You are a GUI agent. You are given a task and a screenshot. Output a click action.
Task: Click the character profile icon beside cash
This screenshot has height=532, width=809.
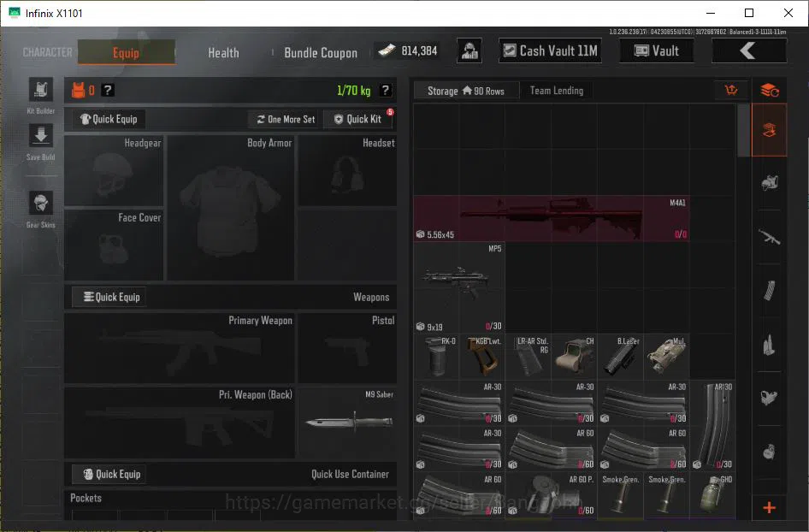click(469, 51)
